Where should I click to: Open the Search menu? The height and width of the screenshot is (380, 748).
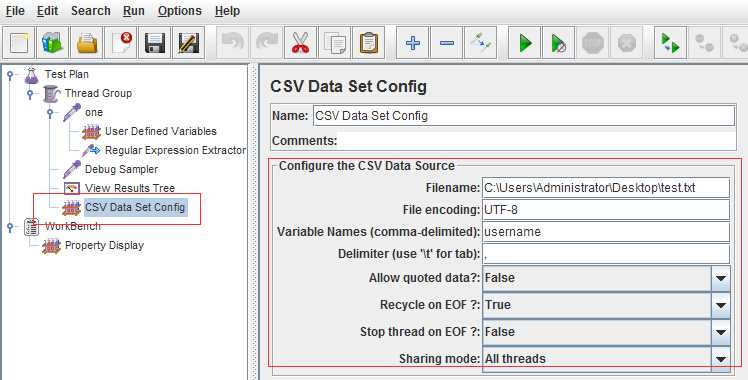click(91, 10)
